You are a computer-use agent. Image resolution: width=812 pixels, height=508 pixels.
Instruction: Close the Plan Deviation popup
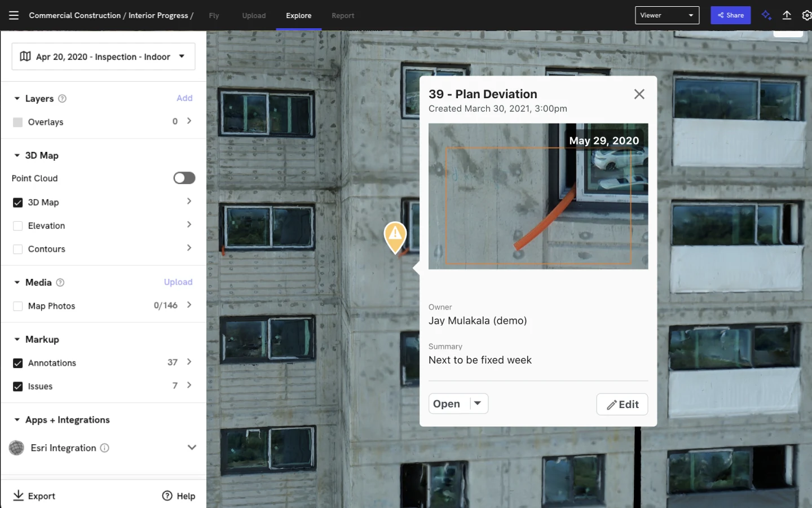pyautogui.click(x=639, y=94)
